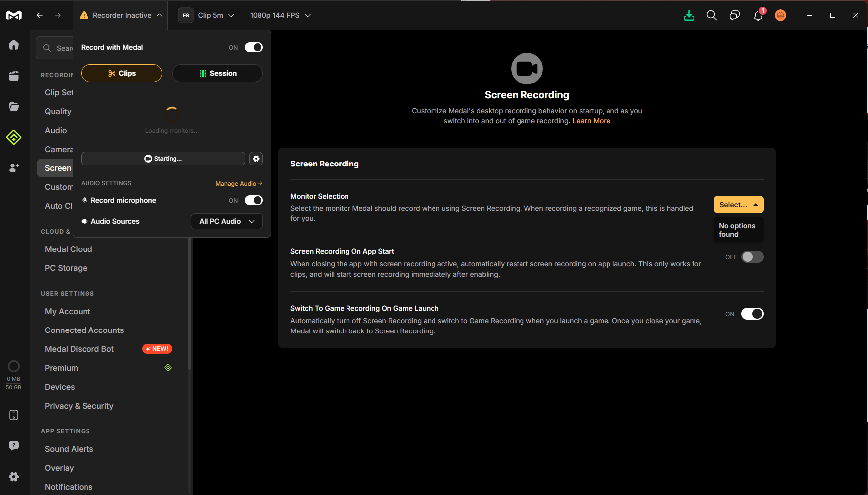Select the Session recording mode

217,73
